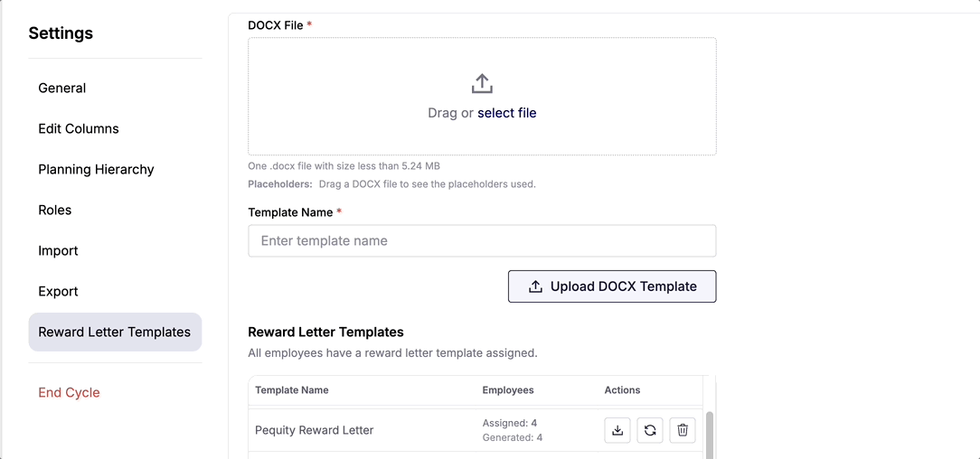Click the select file link
Screen dimensions: 980x459
pos(507,113)
